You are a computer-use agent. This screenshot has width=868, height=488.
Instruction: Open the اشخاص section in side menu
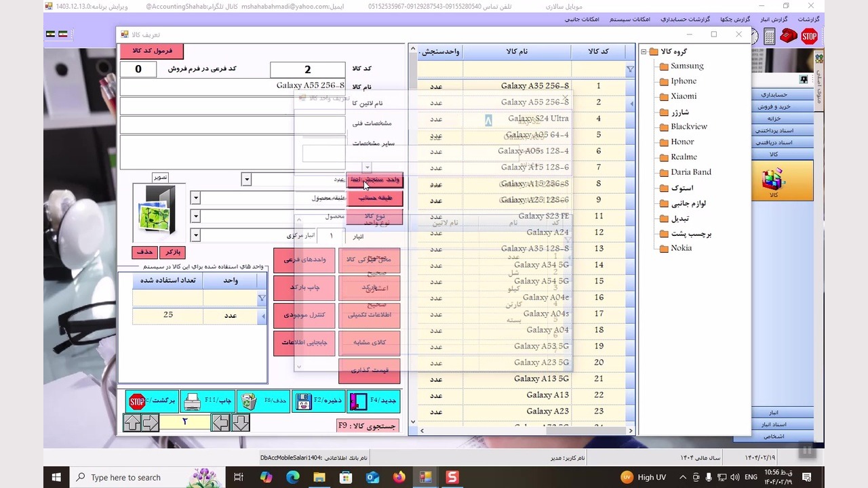774,436
